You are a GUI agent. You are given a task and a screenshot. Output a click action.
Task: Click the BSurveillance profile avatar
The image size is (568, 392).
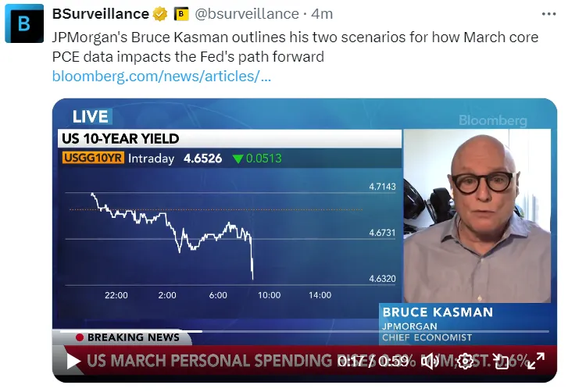pos(24,23)
